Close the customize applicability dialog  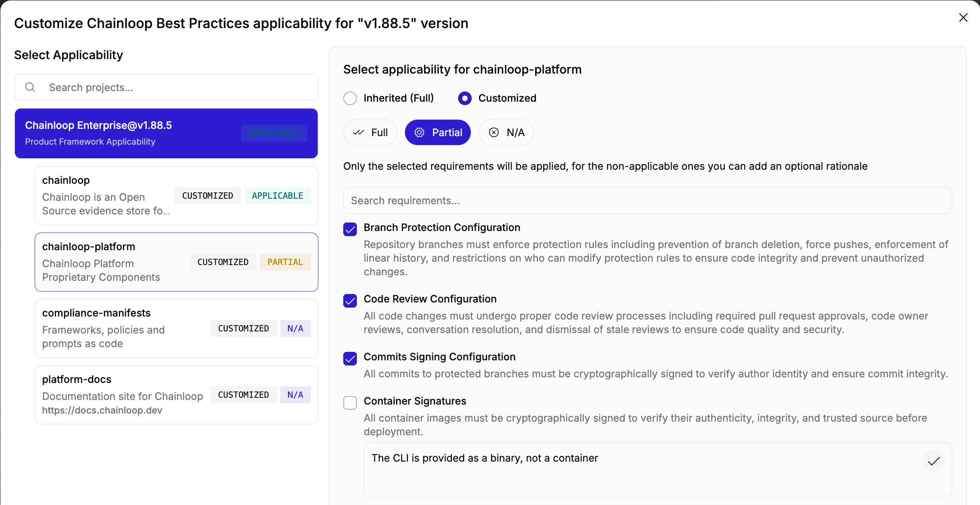tap(963, 17)
